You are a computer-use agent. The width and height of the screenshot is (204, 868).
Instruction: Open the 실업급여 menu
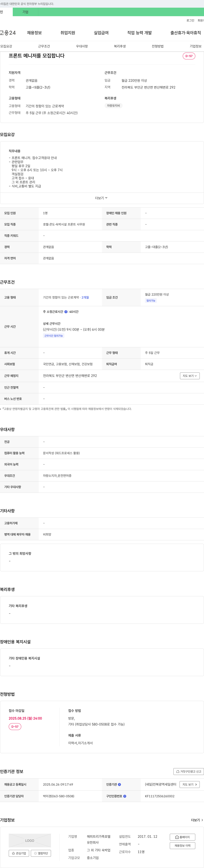[101, 33]
